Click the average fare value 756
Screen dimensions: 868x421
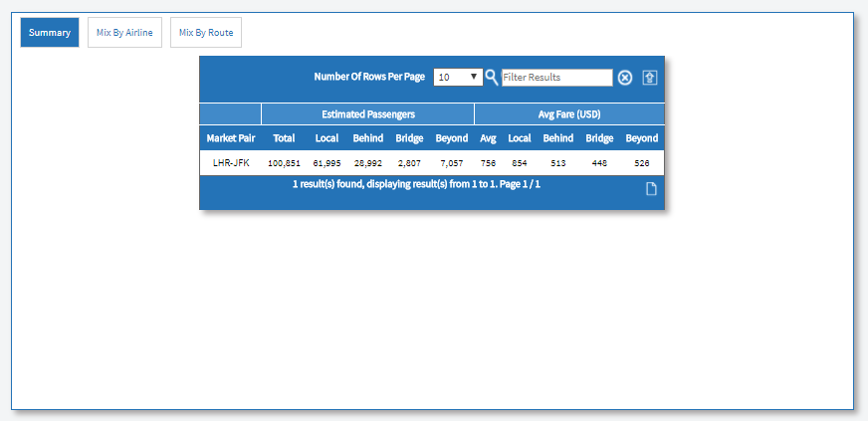(x=488, y=164)
